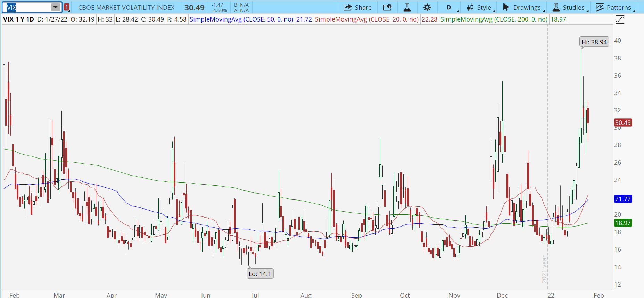Click the SimpleMovingAvg 50 blue label
Screen dimensions: 644x298
tap(241, 19)
